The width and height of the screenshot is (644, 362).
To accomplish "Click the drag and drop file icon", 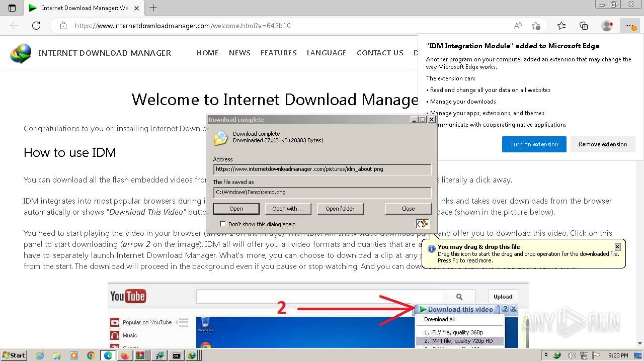I will pyautogui.click(x=422, y=224).
